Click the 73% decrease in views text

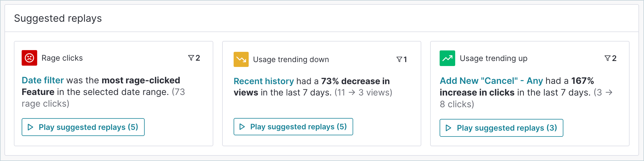coord(312,87)
